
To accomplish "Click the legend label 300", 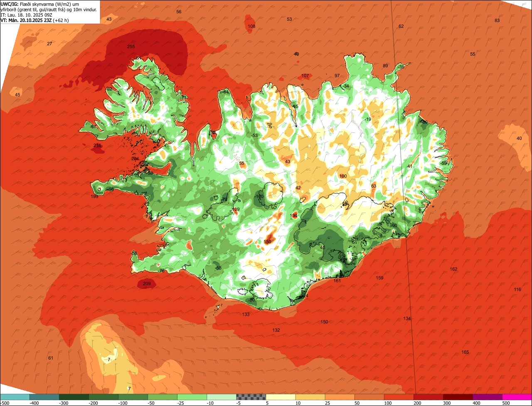I will coord(447,403).
